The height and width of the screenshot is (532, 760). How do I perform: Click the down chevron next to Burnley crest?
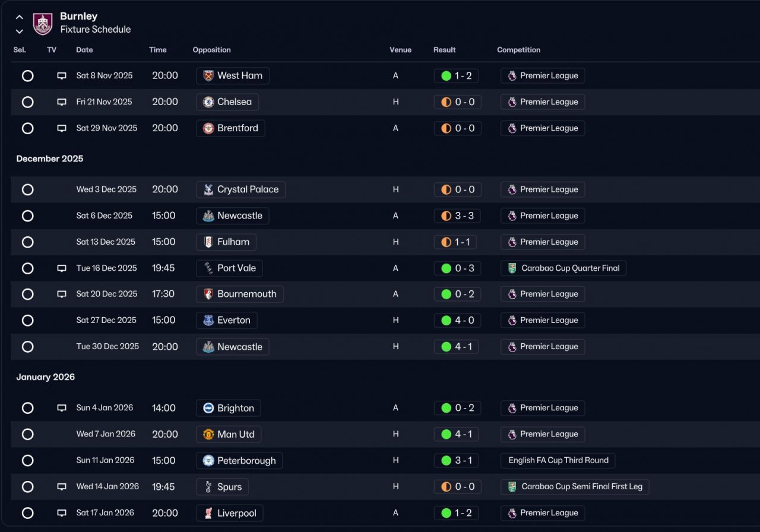pos(20,31)
